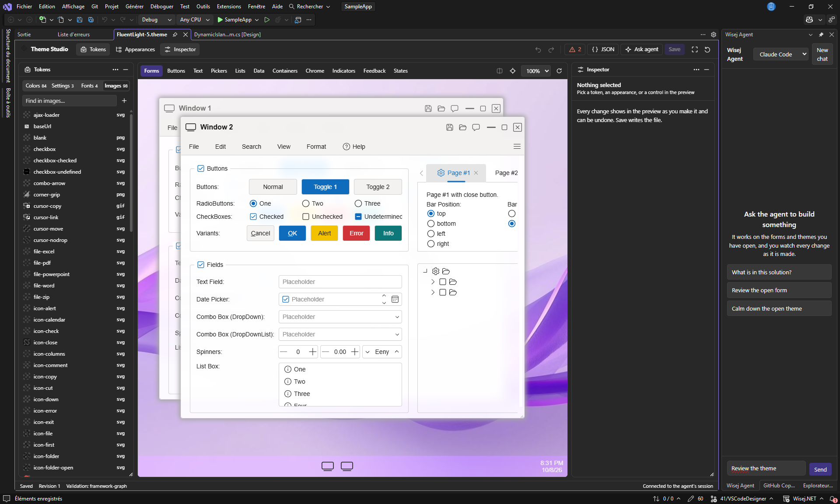Click the comment icon in Window 2 title bar

(x=476, y=127)
